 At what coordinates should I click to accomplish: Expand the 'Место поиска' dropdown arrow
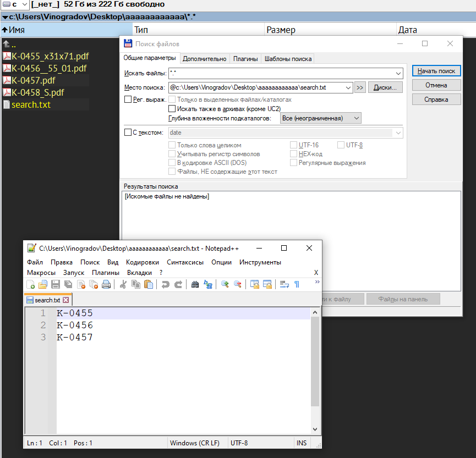pos(348,87)
